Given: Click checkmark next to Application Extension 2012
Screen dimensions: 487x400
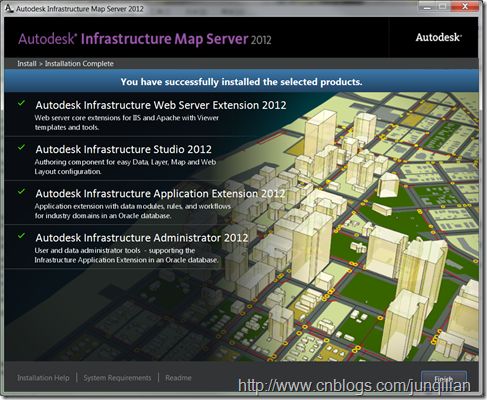Looking at the screenshot, I should tap(21, 191).
